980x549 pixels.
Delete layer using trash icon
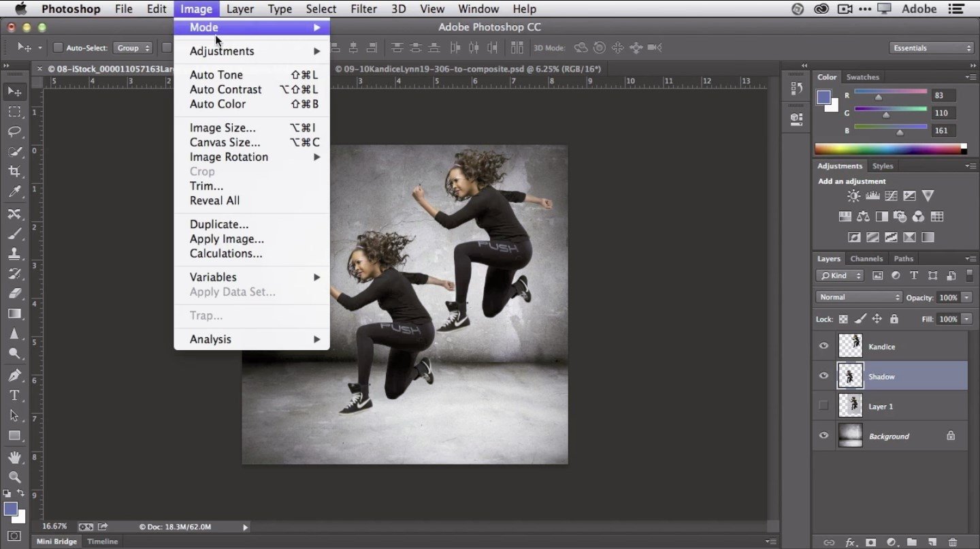pos(952,542)
